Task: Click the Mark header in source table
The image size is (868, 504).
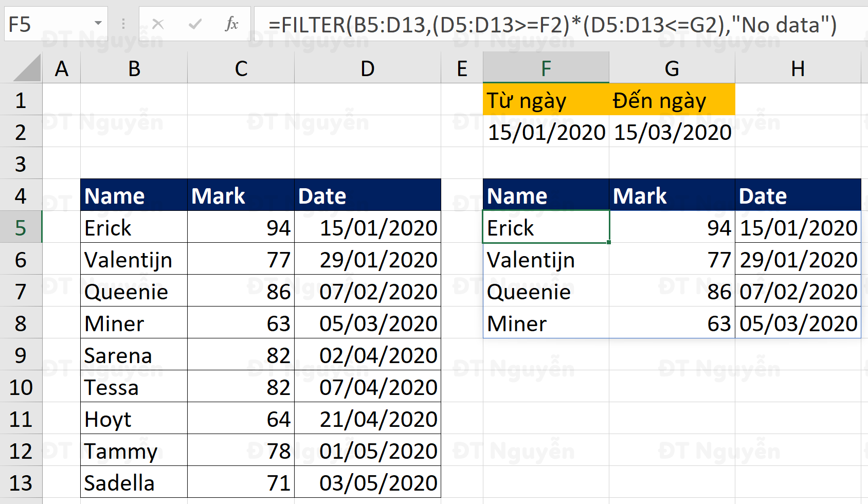Action: pyautogui.click(x=241, y=195)
